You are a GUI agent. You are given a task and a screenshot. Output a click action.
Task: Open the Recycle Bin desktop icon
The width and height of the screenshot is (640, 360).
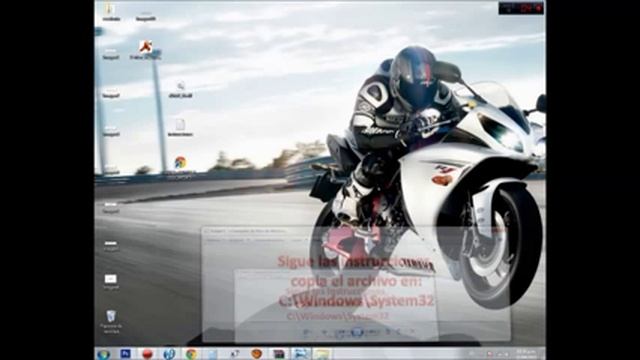coord(111,321)
